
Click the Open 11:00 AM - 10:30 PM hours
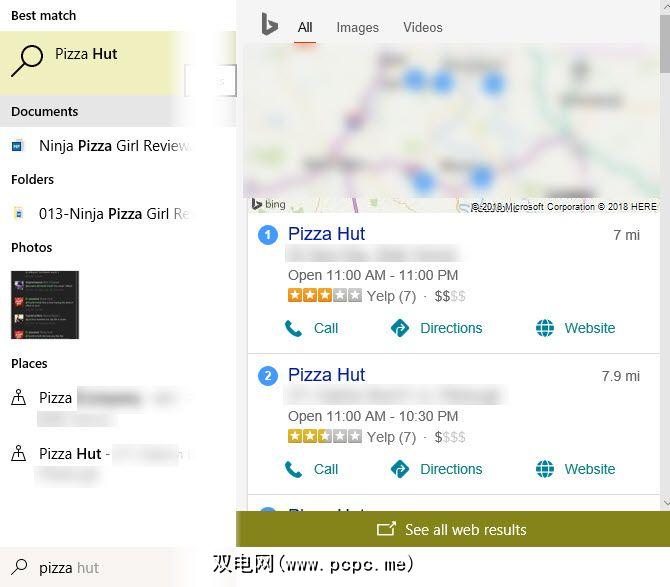(373, 416)
